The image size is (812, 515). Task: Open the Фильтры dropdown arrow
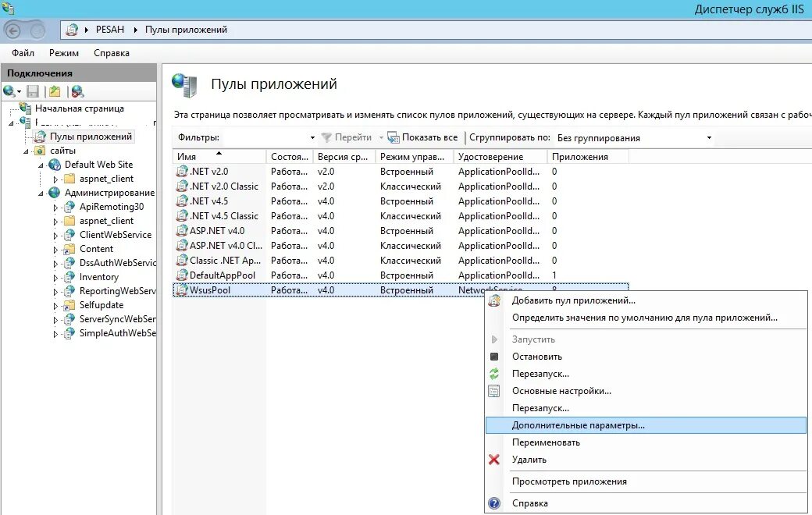pyautogui.click(x=312, y=137)
